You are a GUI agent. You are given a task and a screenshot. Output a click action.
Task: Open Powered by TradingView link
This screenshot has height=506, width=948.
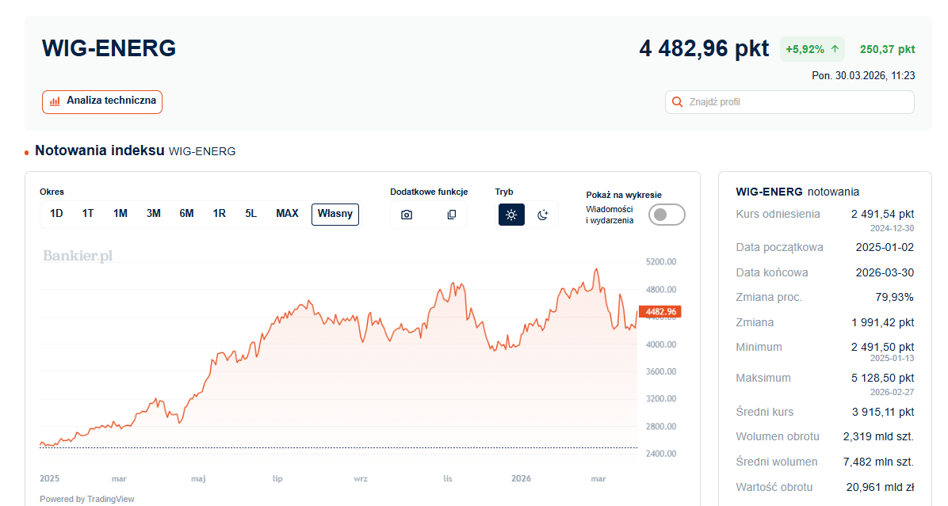click(x=87, y=499)
